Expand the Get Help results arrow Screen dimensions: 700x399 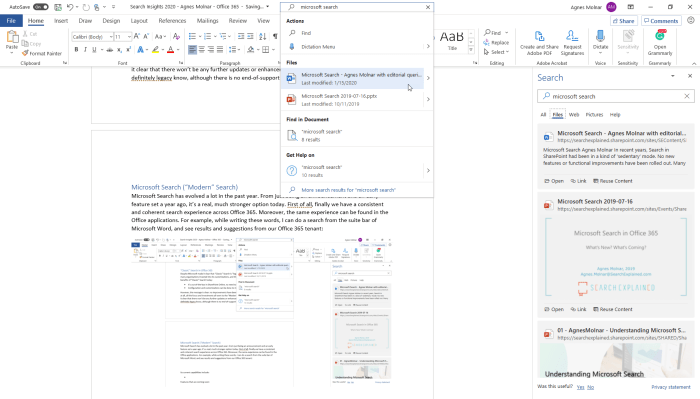tap(428, 170)
